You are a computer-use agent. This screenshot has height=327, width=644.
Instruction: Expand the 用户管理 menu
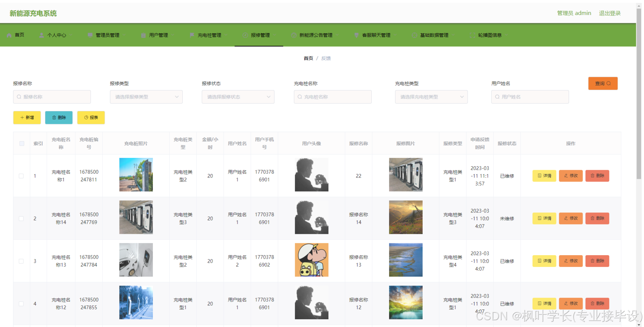coord(158,35)
